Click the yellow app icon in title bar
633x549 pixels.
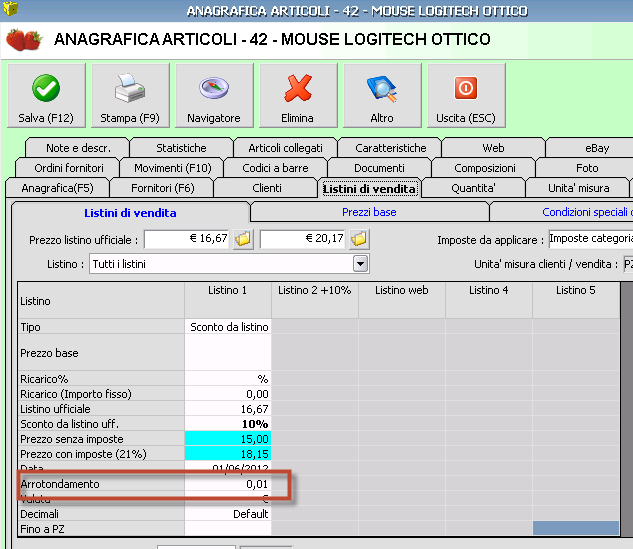[10, 8]
